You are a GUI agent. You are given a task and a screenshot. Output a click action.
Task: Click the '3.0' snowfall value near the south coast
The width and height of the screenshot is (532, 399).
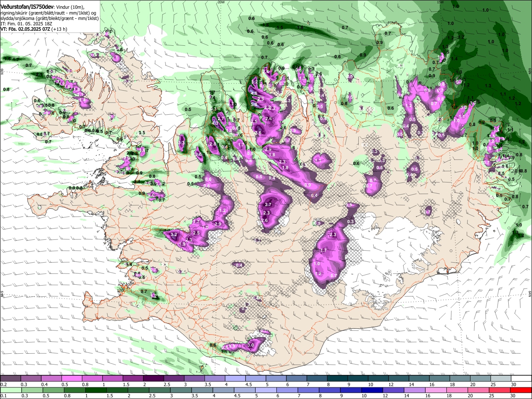coord(251,345)
